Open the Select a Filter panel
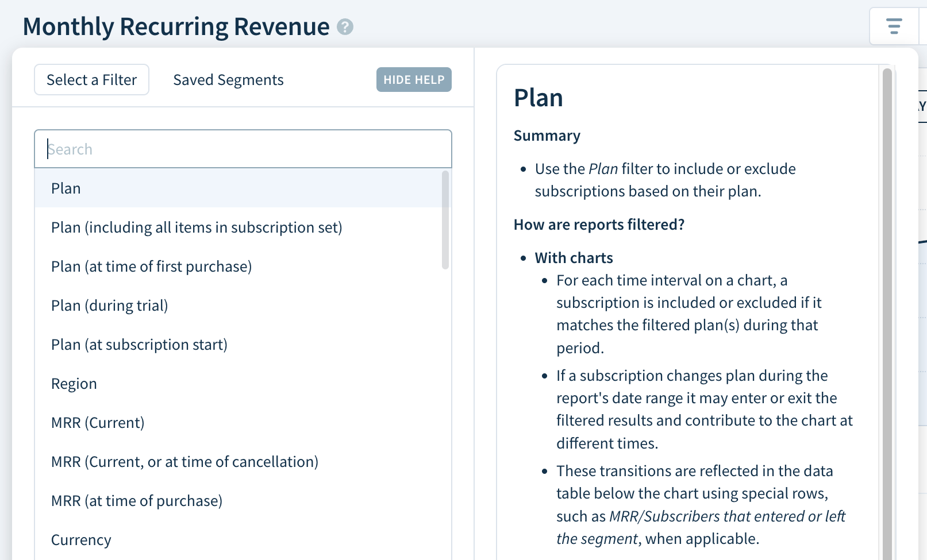This screenshot has height=560, width=927. pos(91,79)
